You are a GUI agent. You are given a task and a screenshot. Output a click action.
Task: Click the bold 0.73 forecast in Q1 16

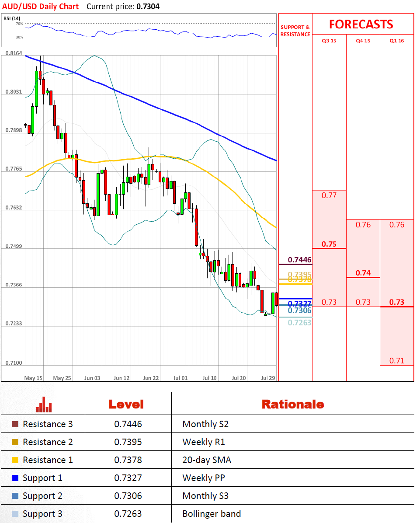(397, 302)
